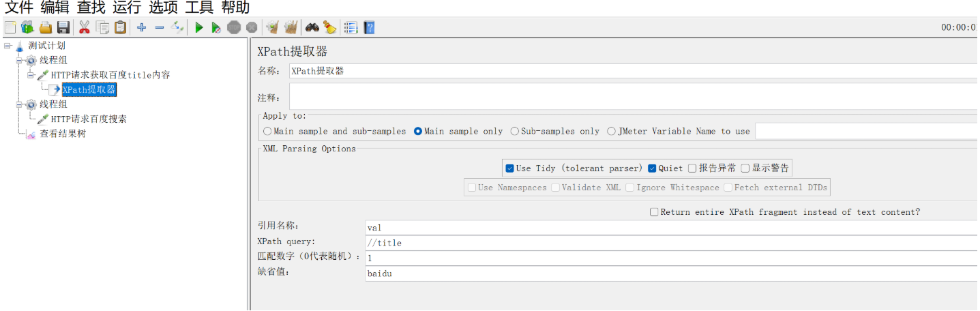Open the 帮助 menu
This screenshot has height=311, width=980.
(x=236, y=8)
